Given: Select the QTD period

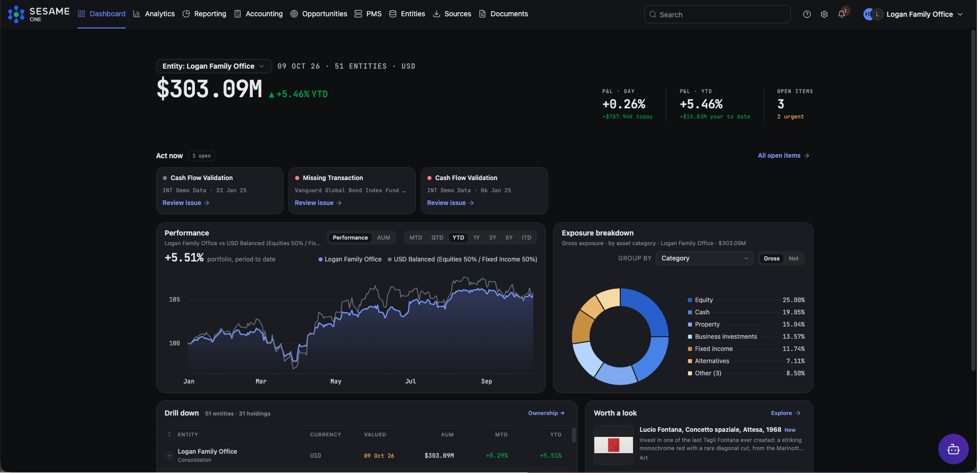Looking at the screenshot, I should 437,238.
